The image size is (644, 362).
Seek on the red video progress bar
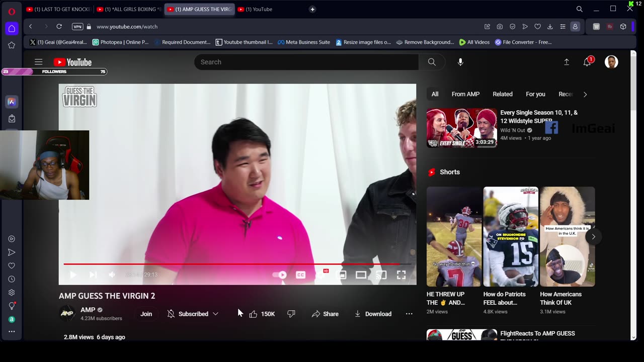[x=237, y=264]
